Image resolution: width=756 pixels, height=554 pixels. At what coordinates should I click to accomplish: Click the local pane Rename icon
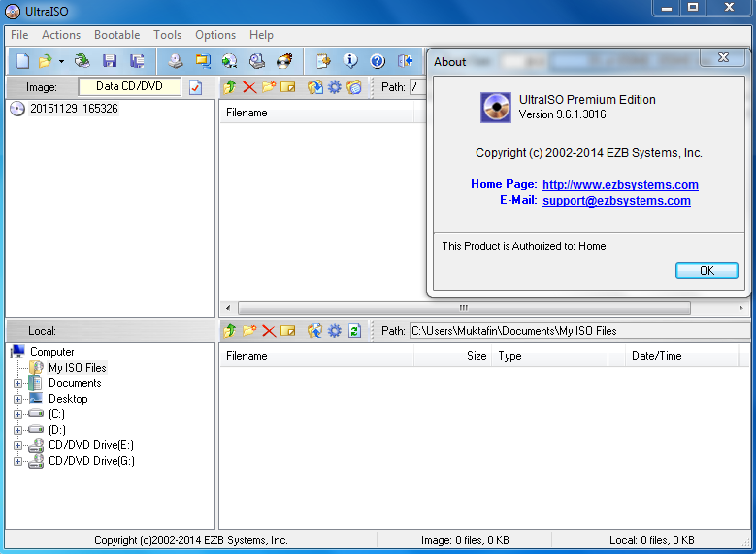click(288, 331)
